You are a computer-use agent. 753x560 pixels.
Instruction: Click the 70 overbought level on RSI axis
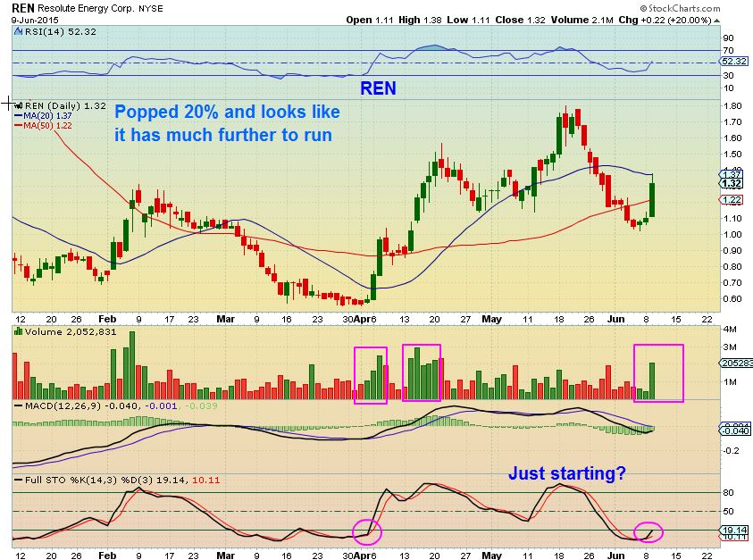point(728,50)
